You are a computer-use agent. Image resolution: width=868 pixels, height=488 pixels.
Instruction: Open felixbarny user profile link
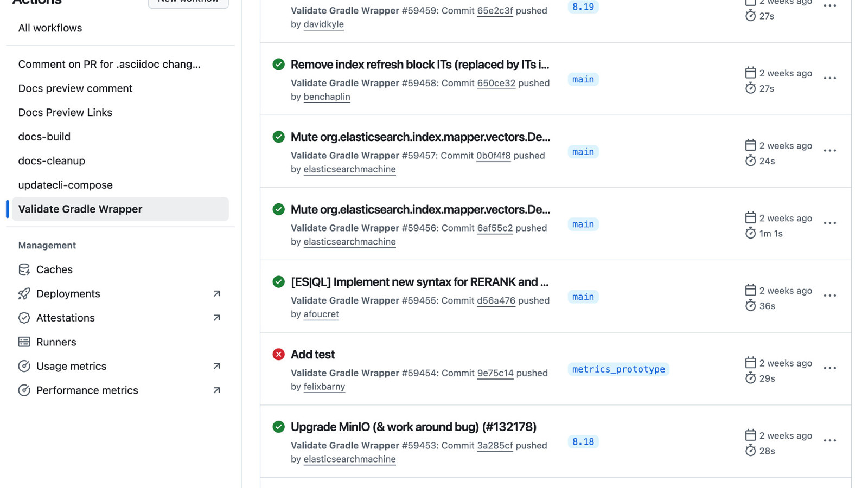pos(324,387)
